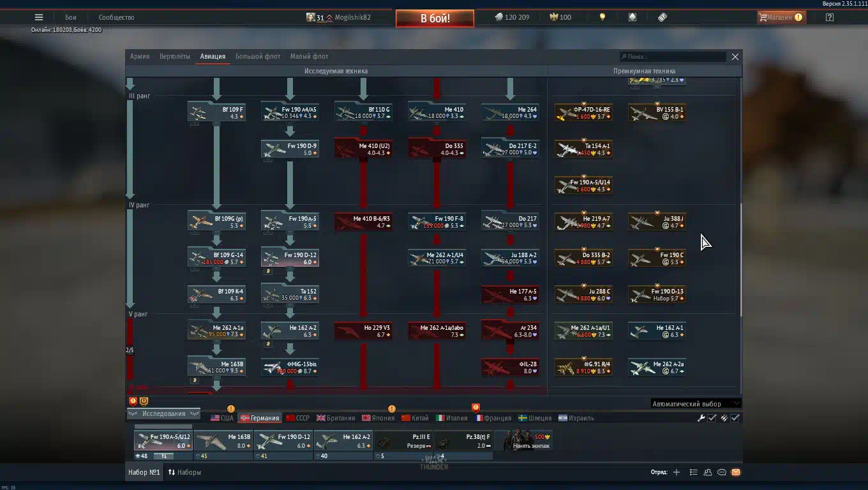868x490 pixels.
Task: Click the search magnifier in tree window
Action: click(x=624, y=57)
